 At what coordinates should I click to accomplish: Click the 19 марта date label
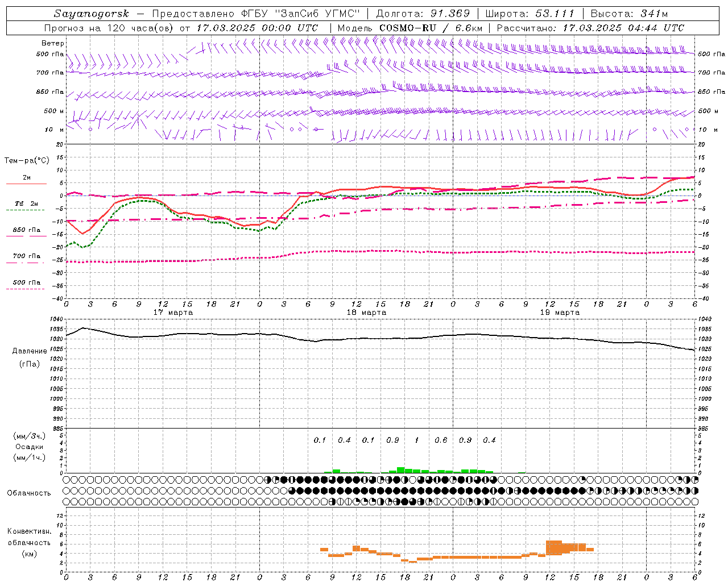click(x=560, y=313)
